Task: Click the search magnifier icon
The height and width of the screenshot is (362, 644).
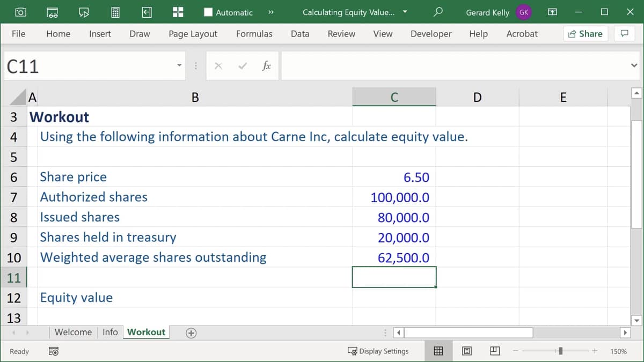Action: tap(438, 12)
